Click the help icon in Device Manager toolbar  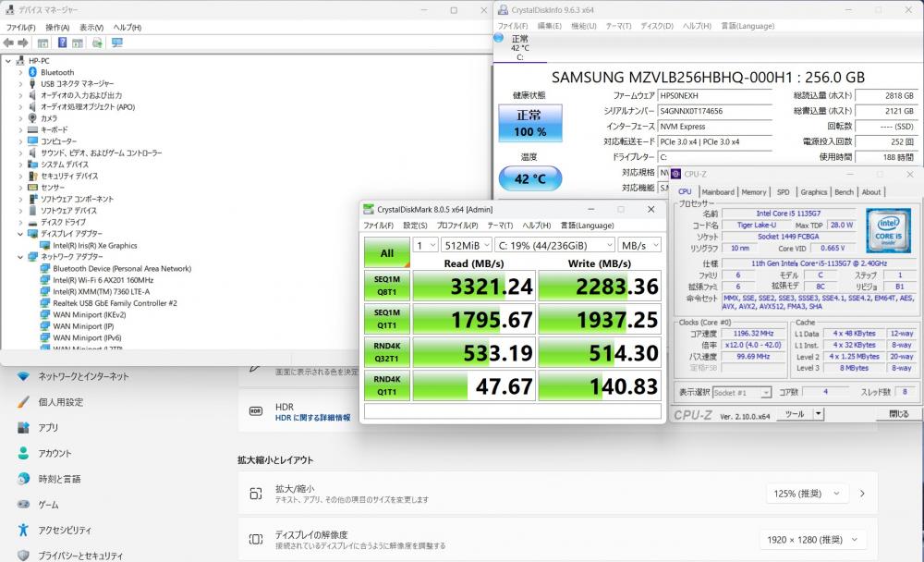(x=62, y=43)
